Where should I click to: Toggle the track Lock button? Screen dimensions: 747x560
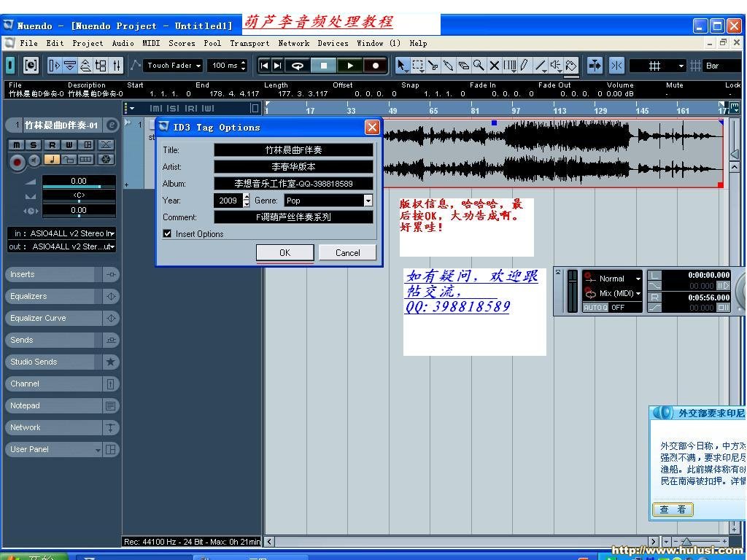69,160
